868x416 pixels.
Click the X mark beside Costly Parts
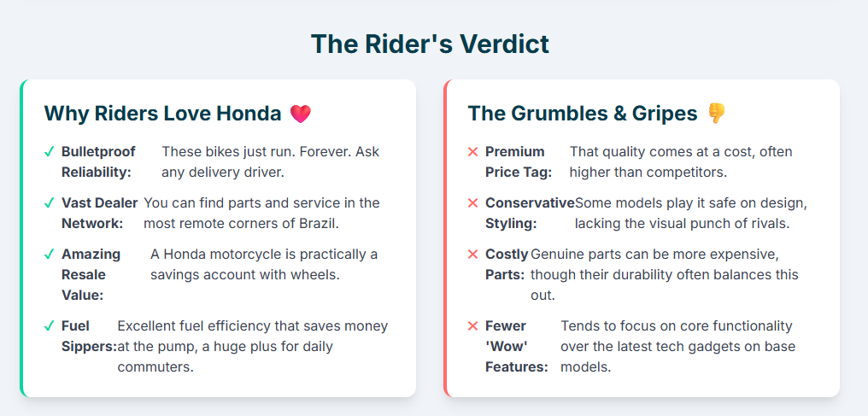point(473,255)
